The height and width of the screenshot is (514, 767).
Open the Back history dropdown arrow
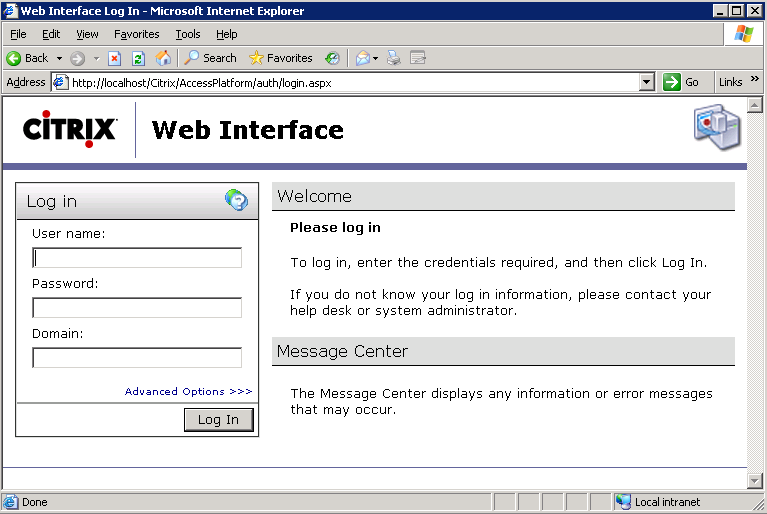click(x=59, y=58)
